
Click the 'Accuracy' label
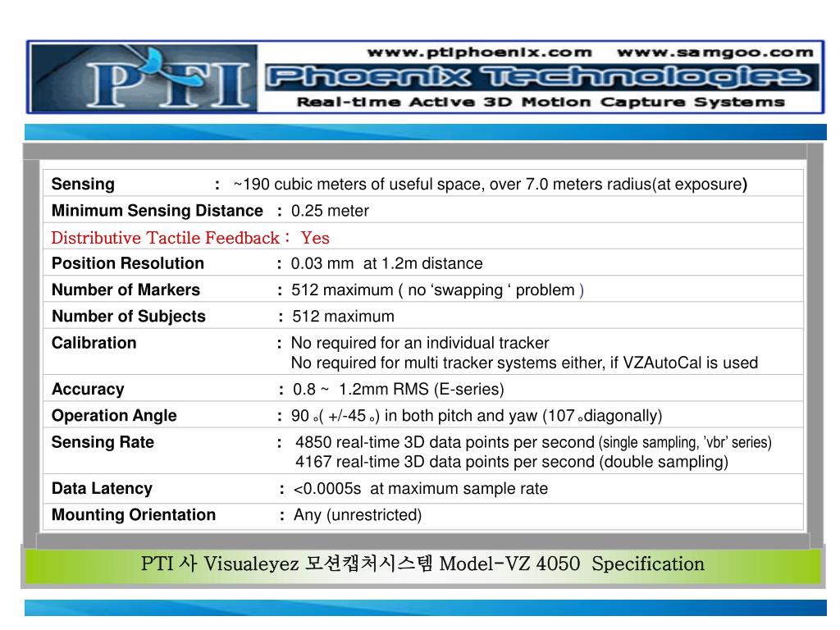pos(88,389)
